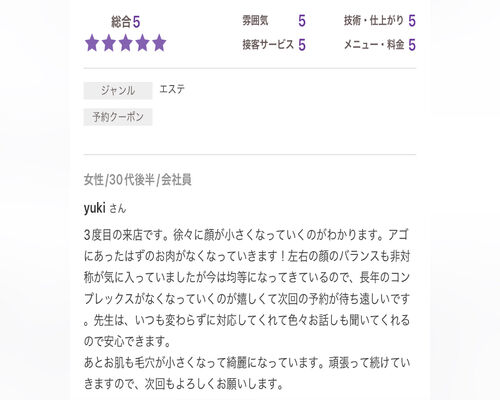Click the 技術・仕上がり rating score
The image size is (500, 400).
(x=412, y=21)
